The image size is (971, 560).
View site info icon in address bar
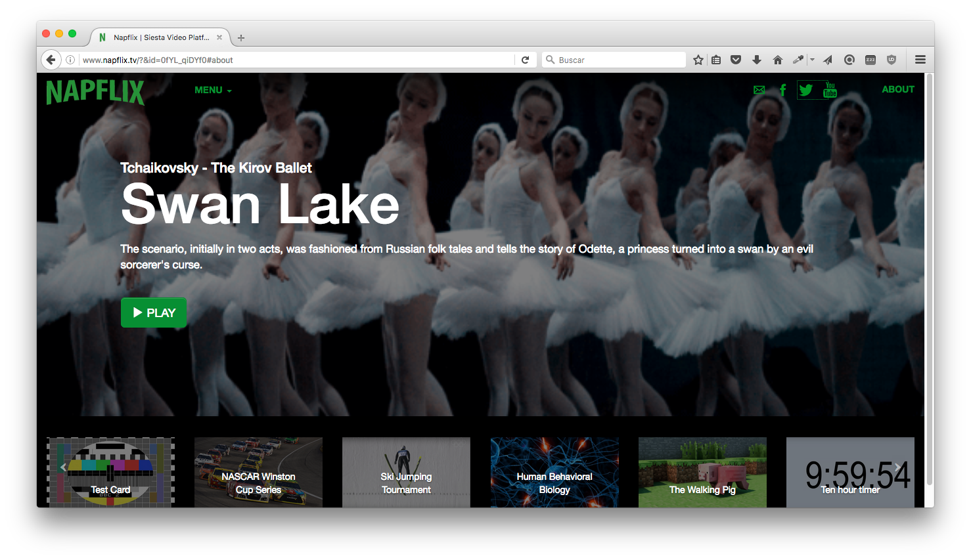click(70, 60)
